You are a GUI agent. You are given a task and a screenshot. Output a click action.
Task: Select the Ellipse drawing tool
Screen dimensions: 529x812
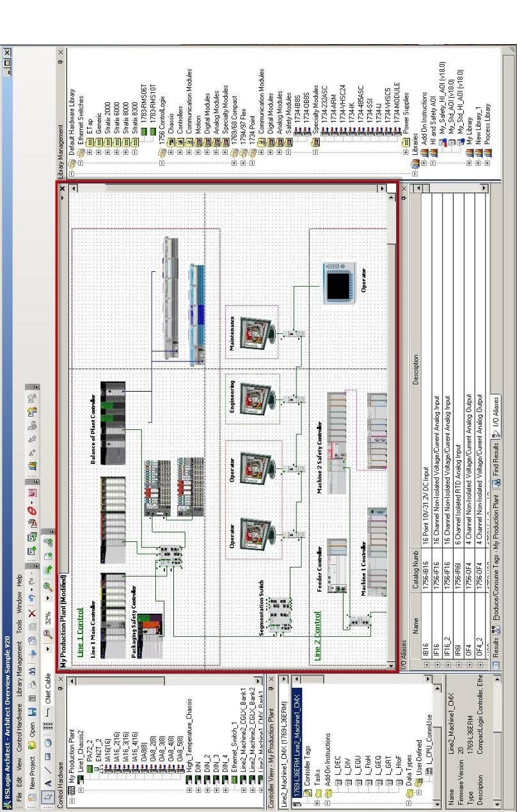click(49, 743)
